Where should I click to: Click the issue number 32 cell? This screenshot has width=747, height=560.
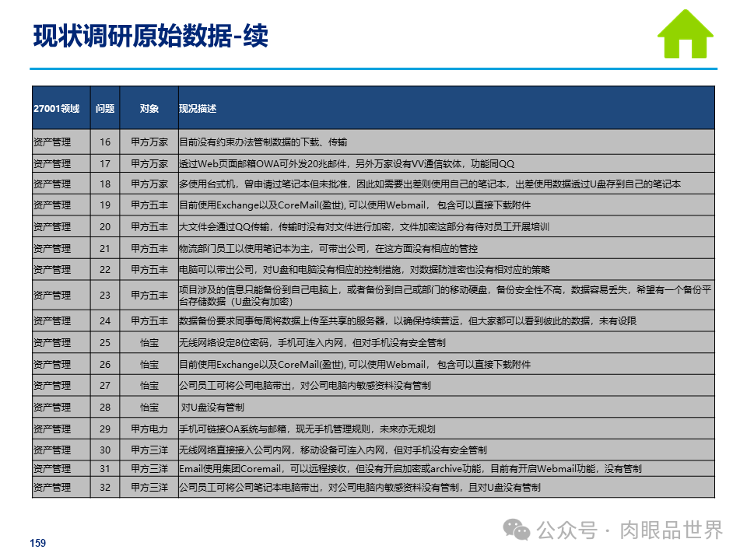pos(105,488)
